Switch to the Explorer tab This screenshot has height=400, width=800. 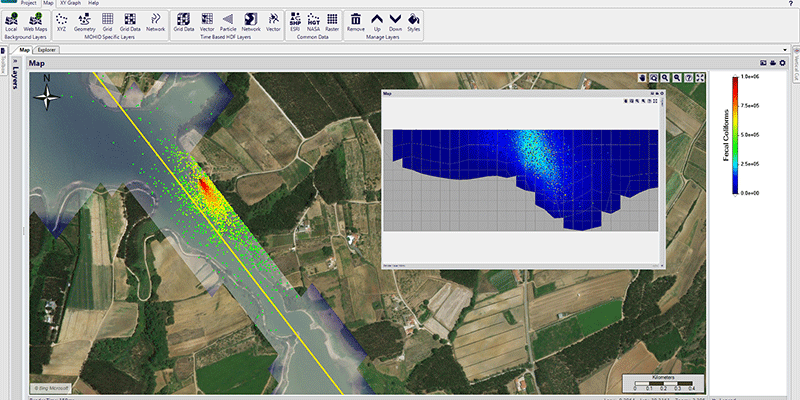click(47, 49)
